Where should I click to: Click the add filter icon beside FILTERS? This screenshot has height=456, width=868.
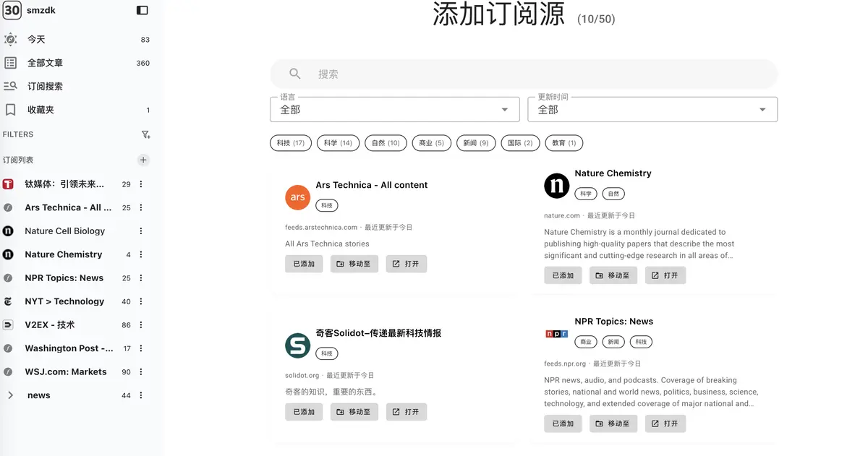[145, 134]
